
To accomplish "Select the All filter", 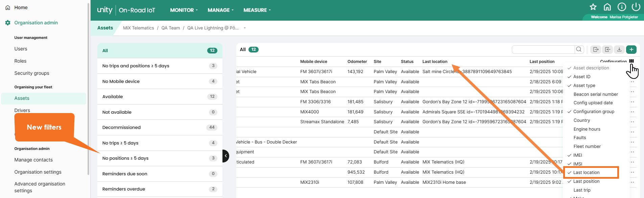I will coord(160,50).
